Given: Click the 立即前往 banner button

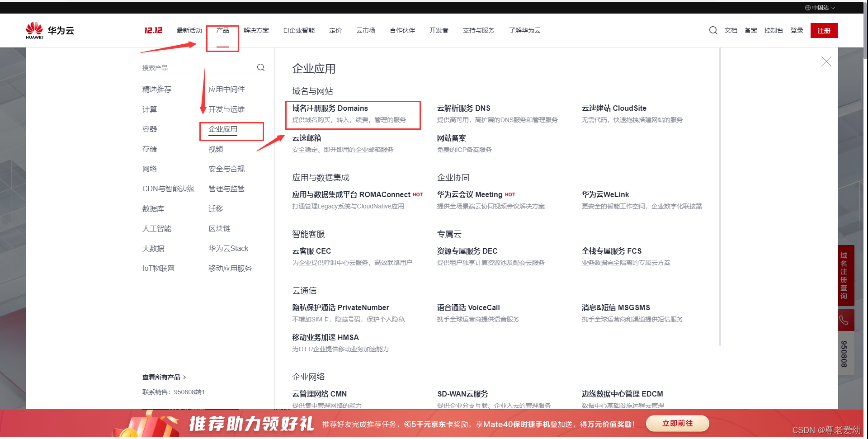Looking at the screenshot, I should pyautogui.click(x=677, y=424).
